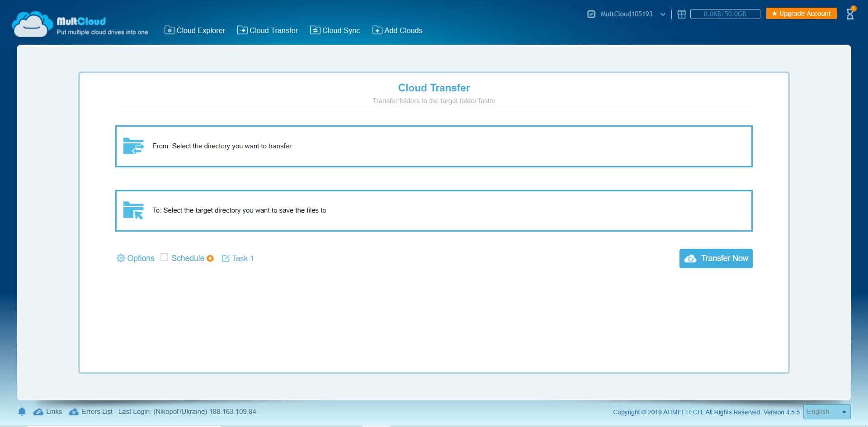This screenshot has height=427, width=868.
Task: Click the Cloud Transfer heading
Action: click(x=434, y=88)
